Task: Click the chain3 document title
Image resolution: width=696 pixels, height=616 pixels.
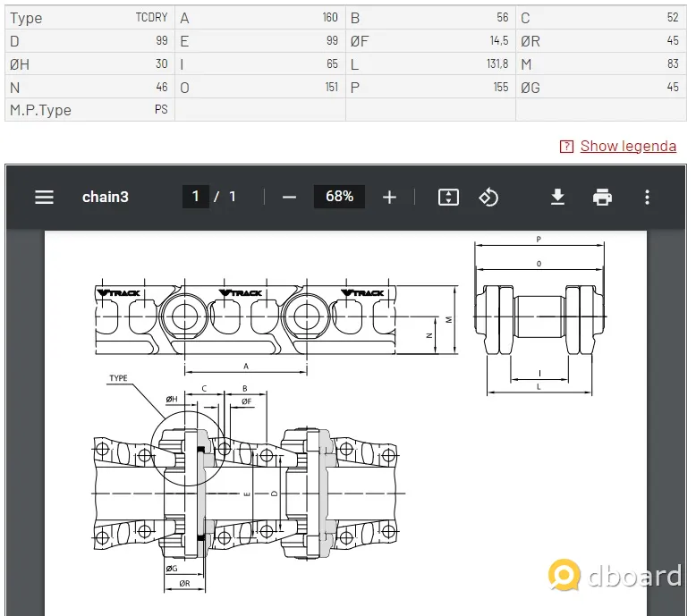Action: pyautogui.click(x=105, y=197)
